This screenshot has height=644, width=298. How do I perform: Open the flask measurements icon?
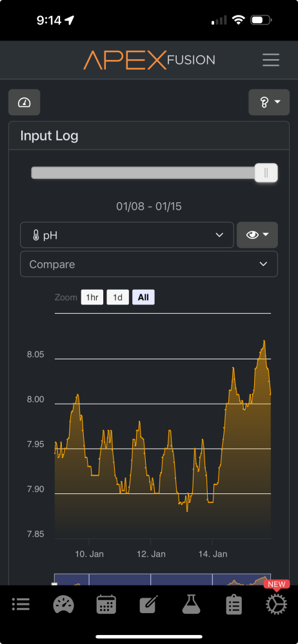pyautogui.click(x=192, y=604)
